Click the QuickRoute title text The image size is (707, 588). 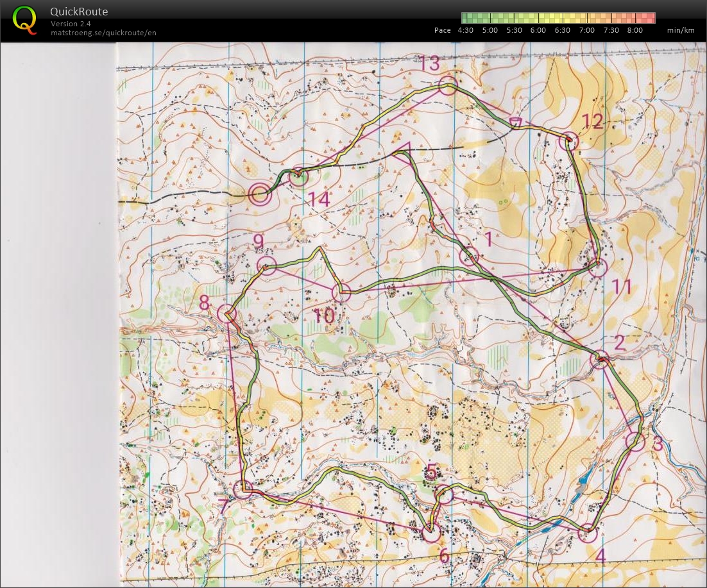(79, 12)
